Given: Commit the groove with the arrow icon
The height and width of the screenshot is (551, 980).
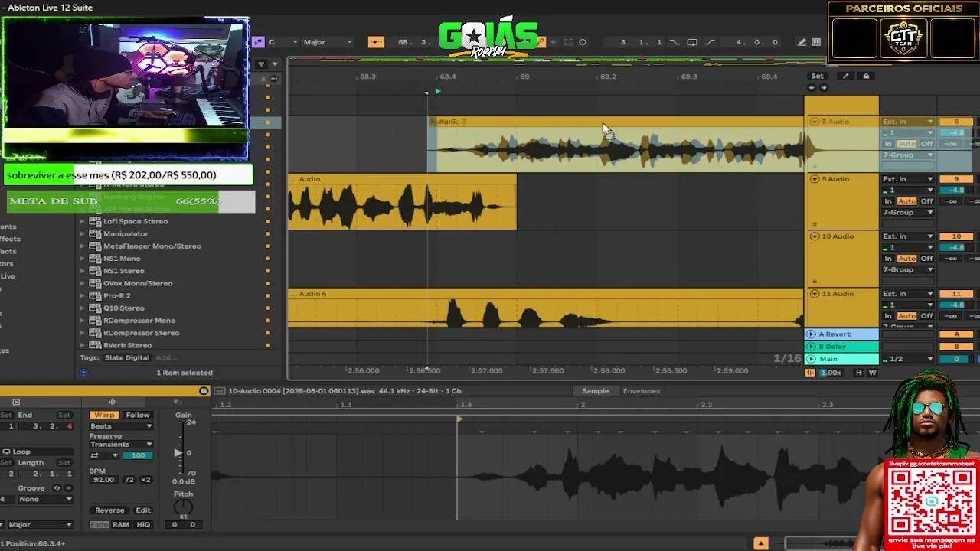Looking at the screenshot, I should pyautogui.click(x=67, y=488).
